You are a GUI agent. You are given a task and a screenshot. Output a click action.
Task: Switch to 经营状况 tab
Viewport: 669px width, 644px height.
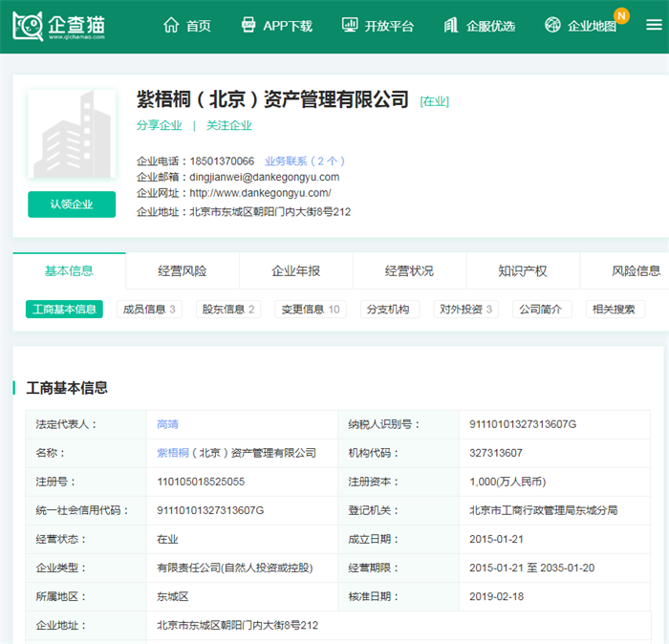[410, 270]
